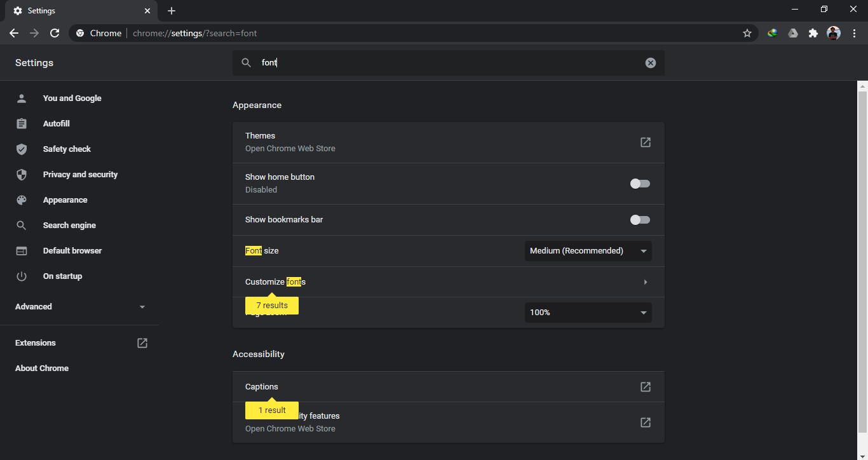
Task: Bookmark this page with star icon
Action: (747, 33)
